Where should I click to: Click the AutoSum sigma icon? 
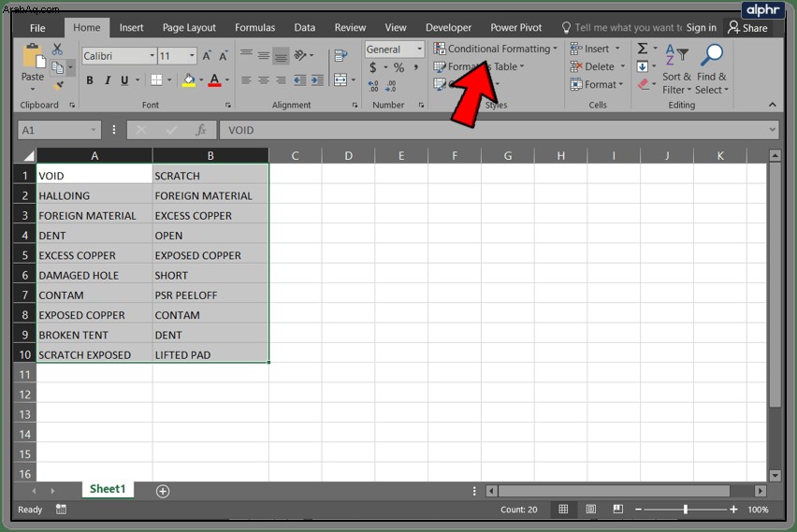(643, 49)
